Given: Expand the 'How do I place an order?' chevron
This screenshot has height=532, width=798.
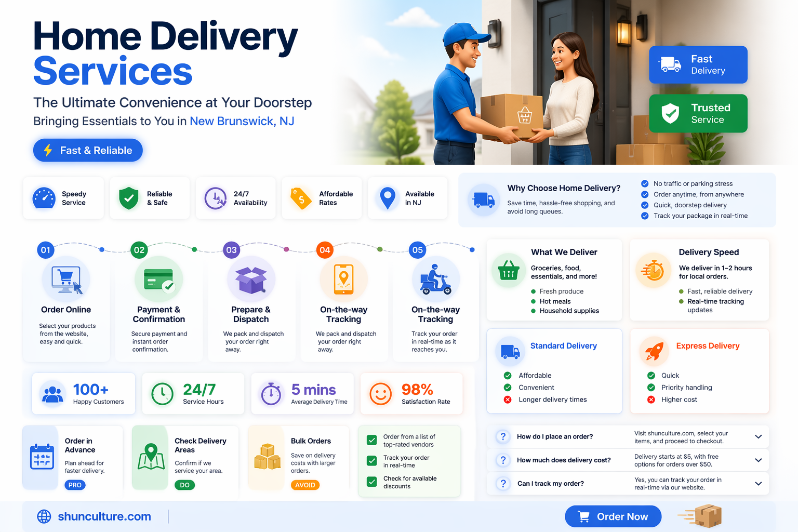Looking at the screenshot, I should click(759, 436).
